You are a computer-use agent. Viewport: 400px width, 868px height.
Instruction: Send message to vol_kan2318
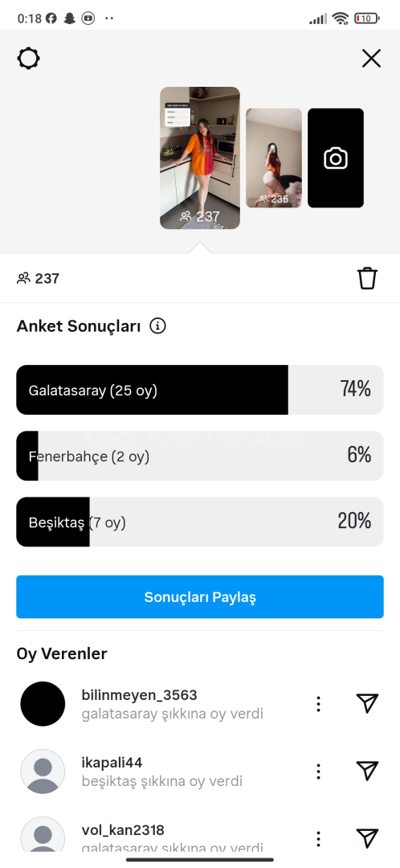[x=367, y=838]
